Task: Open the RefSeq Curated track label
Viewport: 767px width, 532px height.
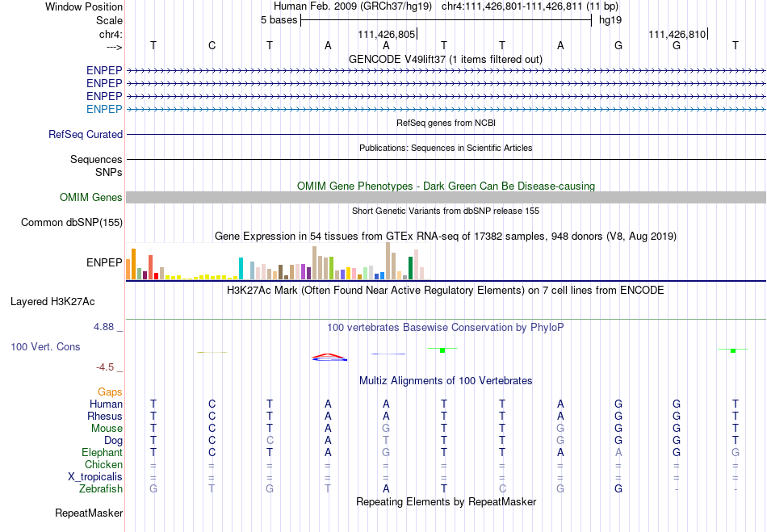Action: [86, 134]
